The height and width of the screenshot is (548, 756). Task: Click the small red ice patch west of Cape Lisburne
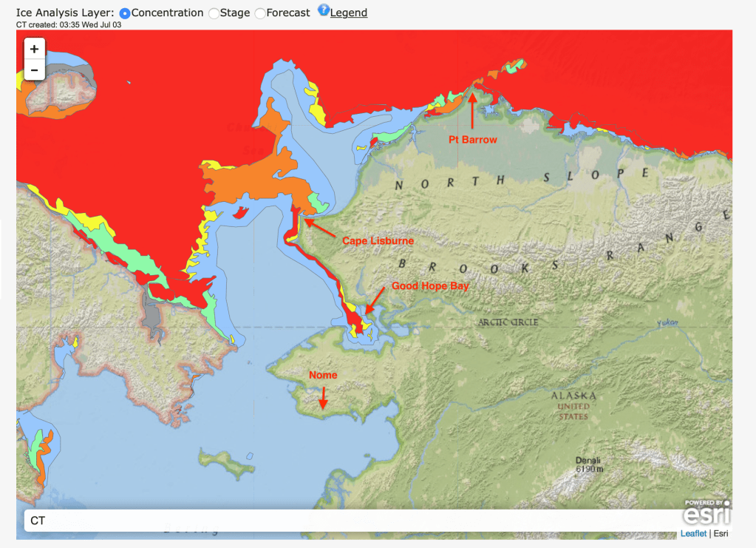239,214
